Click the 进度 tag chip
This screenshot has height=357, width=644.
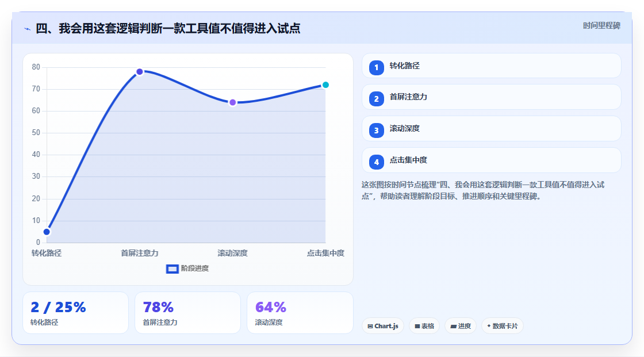(461, 326)
